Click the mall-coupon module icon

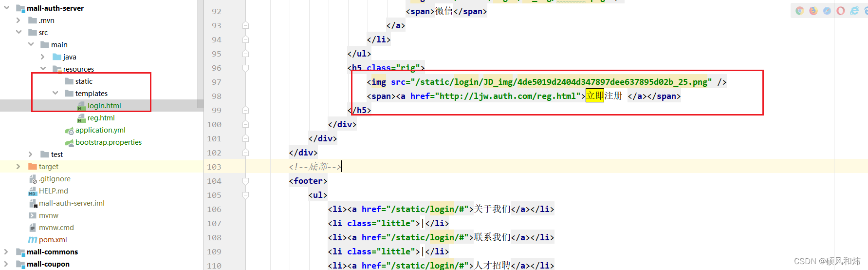click(x=20, y=264)
